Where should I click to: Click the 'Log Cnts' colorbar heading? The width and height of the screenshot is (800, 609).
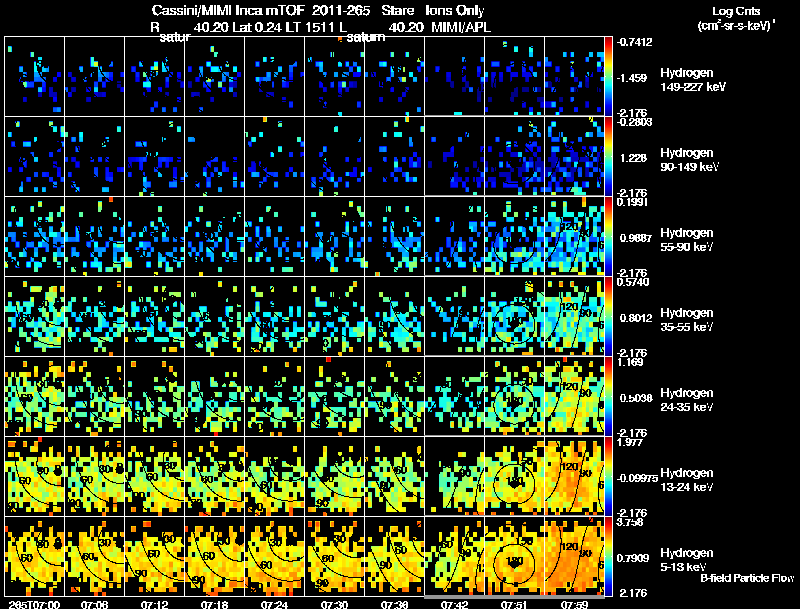point(736,11)
